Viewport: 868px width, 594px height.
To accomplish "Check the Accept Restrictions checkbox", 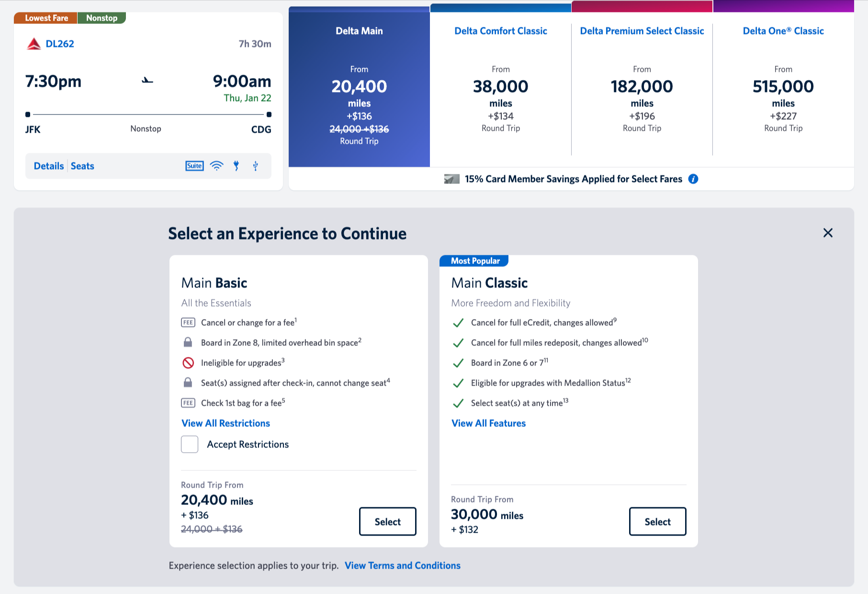I will pyautogui.click(x=190, y=444).
